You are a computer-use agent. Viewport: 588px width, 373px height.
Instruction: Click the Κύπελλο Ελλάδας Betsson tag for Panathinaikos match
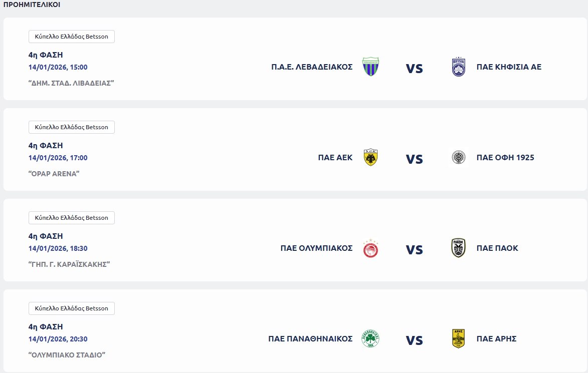coord(72,308)
